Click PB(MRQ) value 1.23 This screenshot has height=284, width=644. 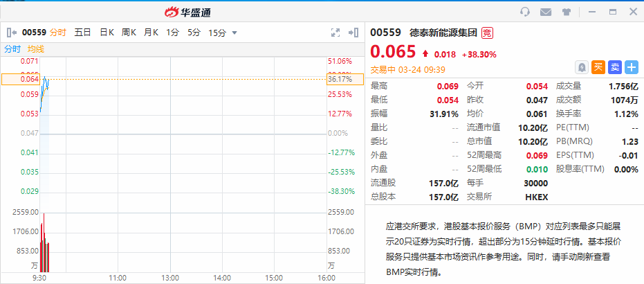630,141
